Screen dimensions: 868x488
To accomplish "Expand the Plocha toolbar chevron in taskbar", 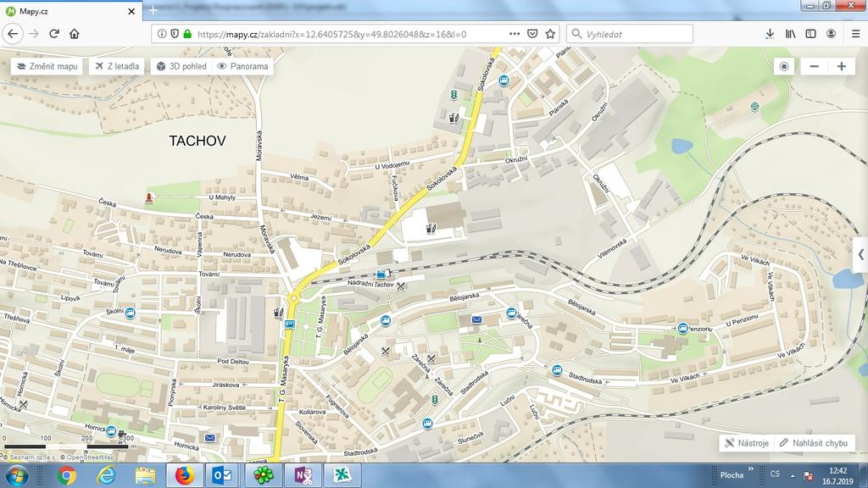I will (x=751, y=469).
